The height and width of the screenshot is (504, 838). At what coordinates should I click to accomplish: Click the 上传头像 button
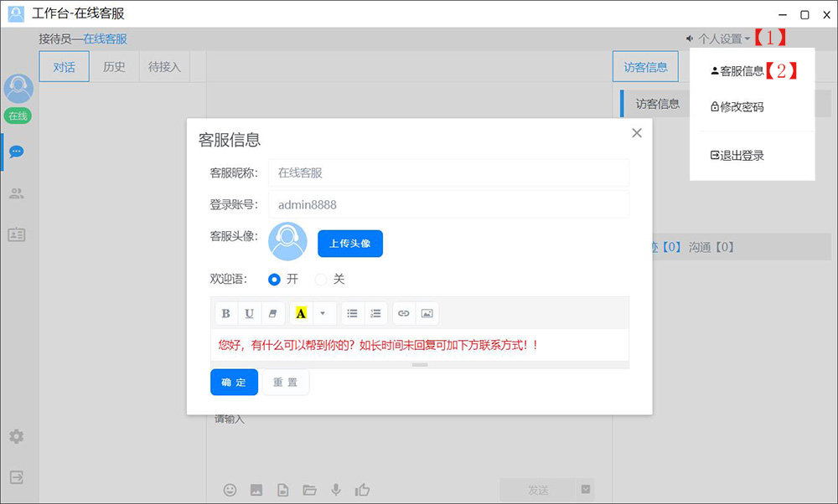pos(349,244)
